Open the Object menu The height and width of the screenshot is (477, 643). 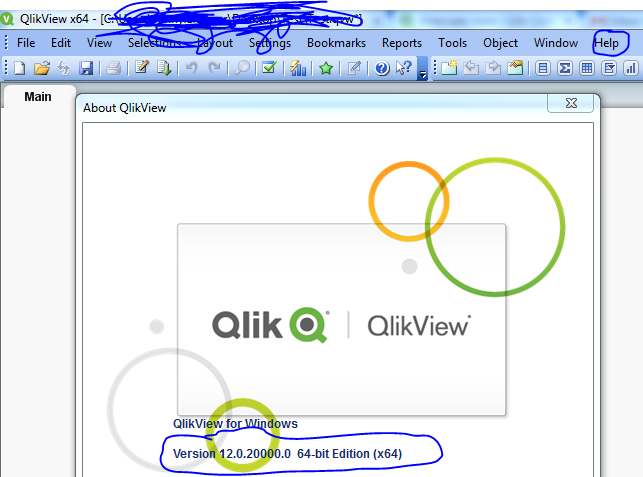[500, 43]
